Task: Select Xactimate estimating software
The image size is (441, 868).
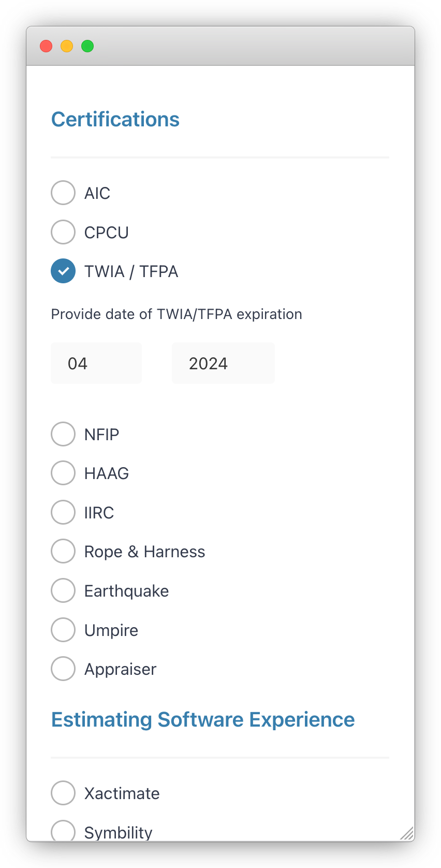Action: point(63,793)
